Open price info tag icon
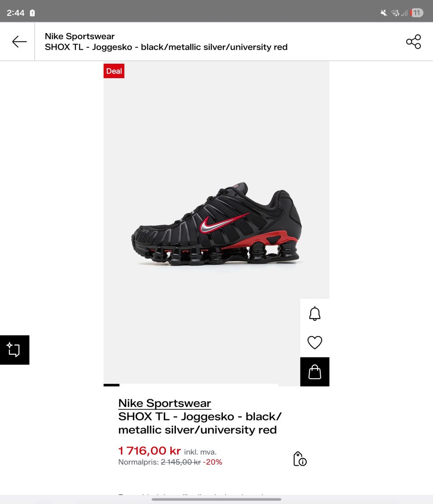Image resolution: width=433 pixels, height=504 pixels. tap(300, 459)
